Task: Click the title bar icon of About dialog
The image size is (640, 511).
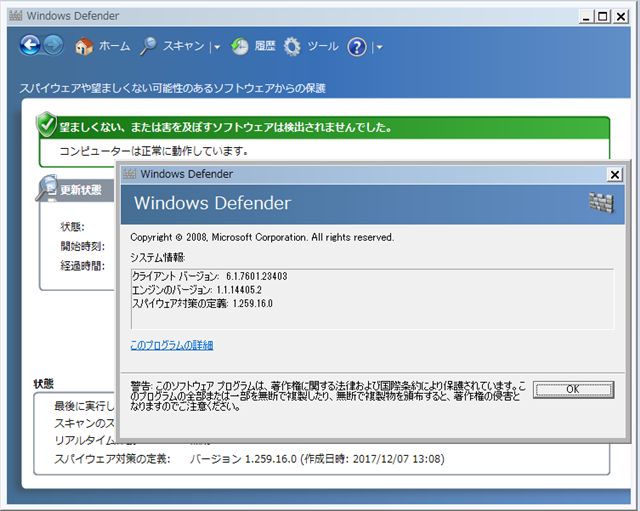Action: click(x=129, y=173)
